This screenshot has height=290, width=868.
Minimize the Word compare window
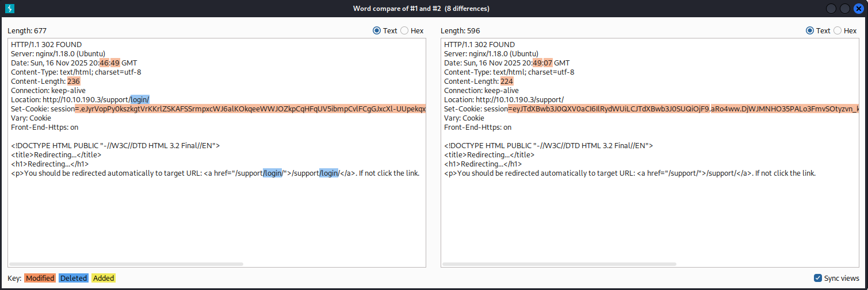pos(831,9)
